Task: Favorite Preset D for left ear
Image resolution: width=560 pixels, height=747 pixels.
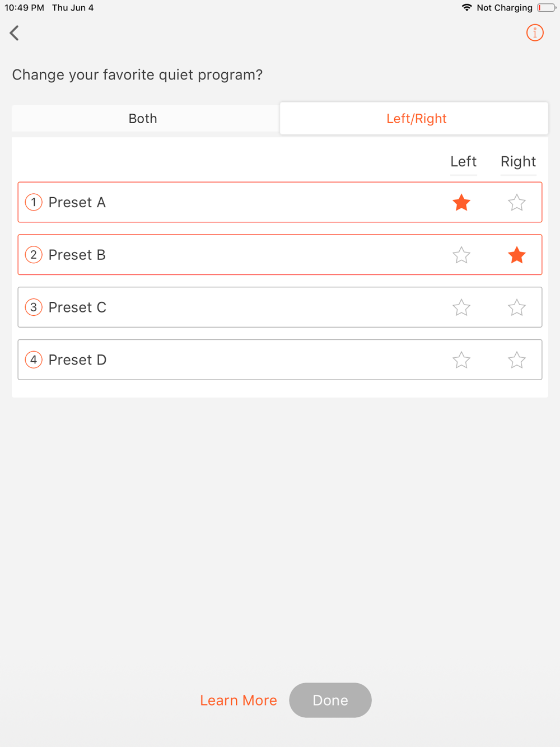Action: click(461, 360)
